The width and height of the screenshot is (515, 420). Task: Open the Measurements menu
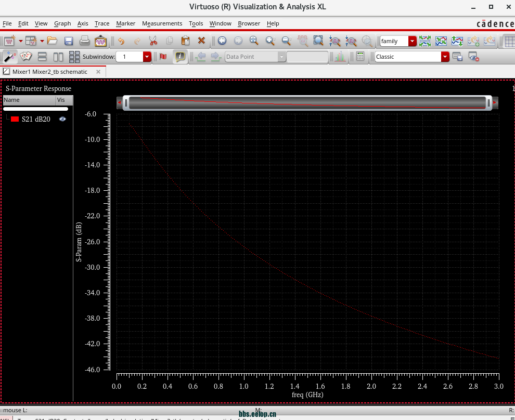click(162, 23)
